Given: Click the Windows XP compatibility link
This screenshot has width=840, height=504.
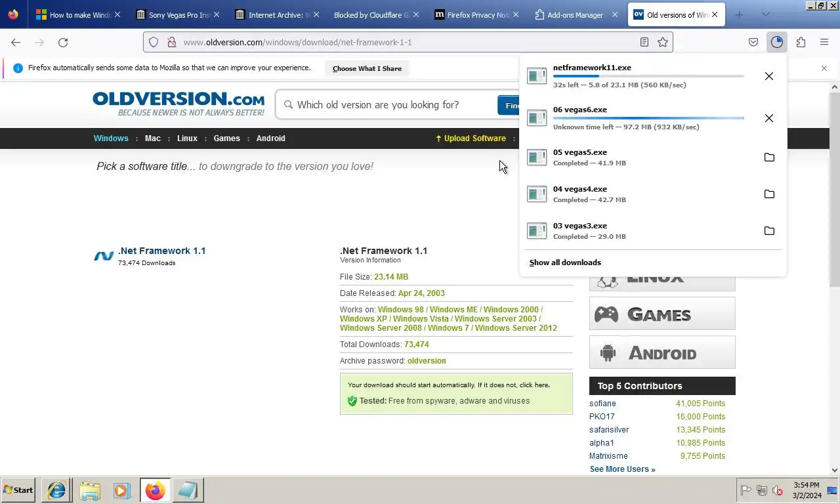Looking at the screenshot, I should [x=364, y=319].
